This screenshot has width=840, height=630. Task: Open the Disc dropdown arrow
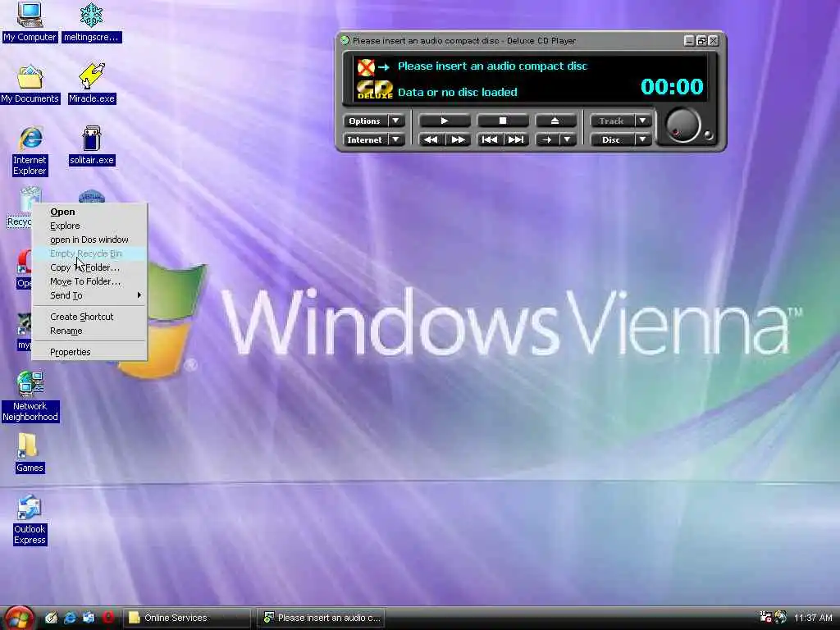pos(642,139)
